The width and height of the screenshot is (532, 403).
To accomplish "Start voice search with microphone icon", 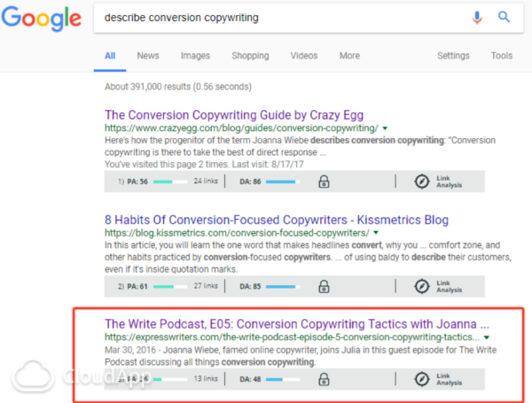I will 477,18.
